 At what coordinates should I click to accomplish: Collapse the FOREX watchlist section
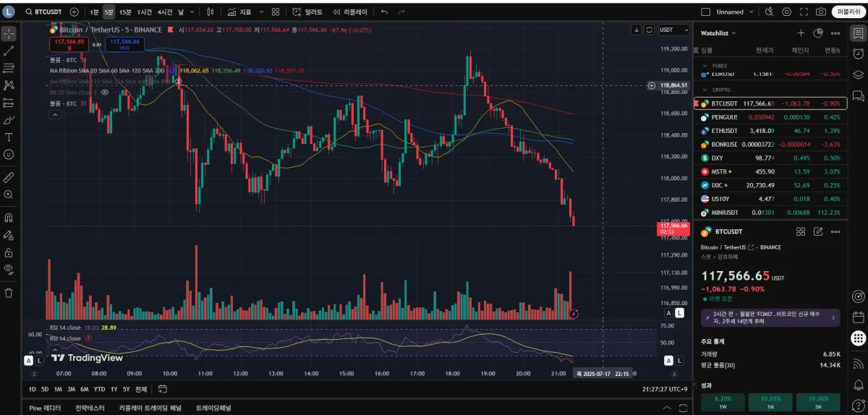point(705,65)
